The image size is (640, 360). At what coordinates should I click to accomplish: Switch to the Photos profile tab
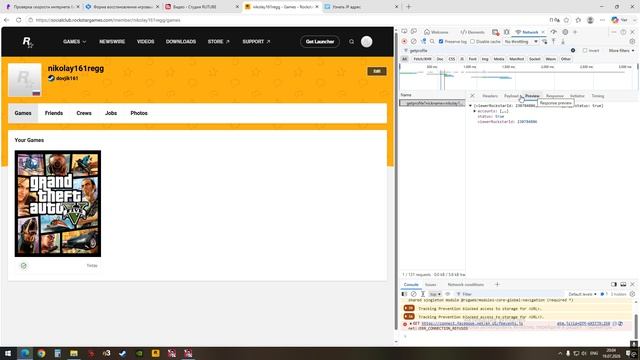pyautogui.click(x=139, y=113)
